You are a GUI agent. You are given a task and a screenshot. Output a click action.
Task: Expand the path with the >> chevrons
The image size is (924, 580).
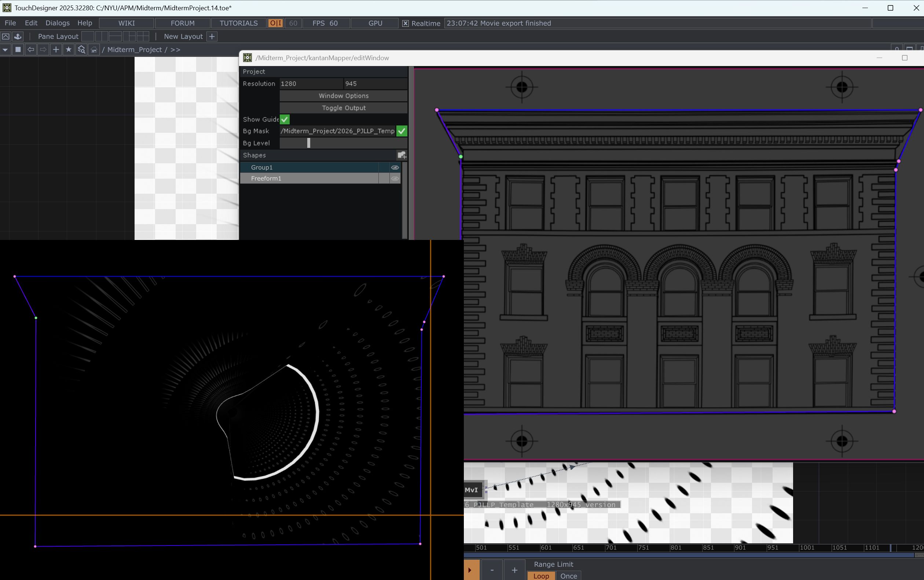click(175, 50)
